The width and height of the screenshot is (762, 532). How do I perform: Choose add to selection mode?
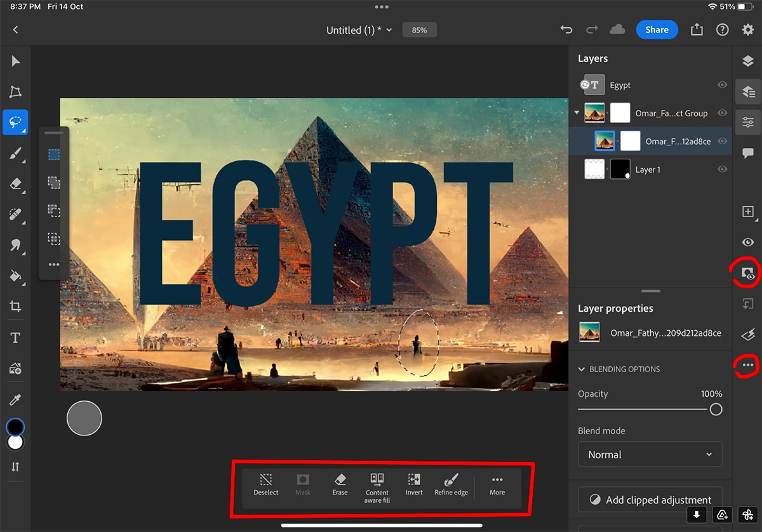pos(54,183)
